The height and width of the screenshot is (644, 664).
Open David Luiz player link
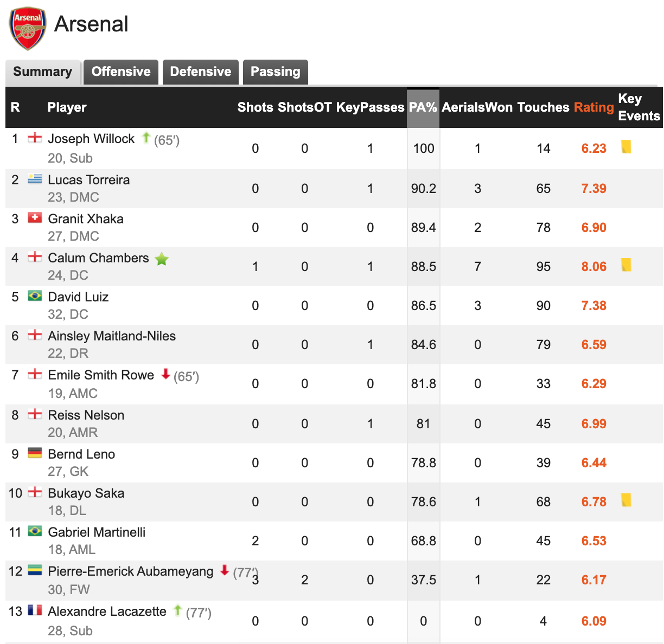tap(78, 297)
